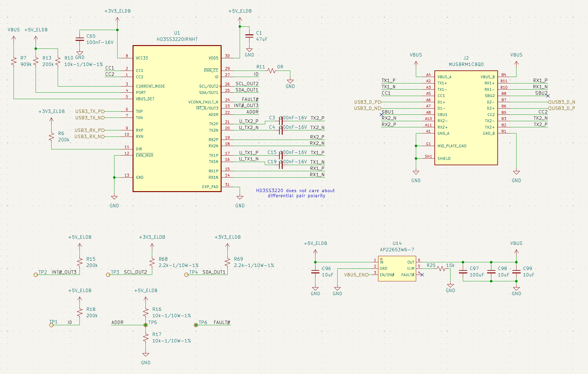
Task: Select the R11 0R resistor symbol
Action: click(x=272, y=71)
